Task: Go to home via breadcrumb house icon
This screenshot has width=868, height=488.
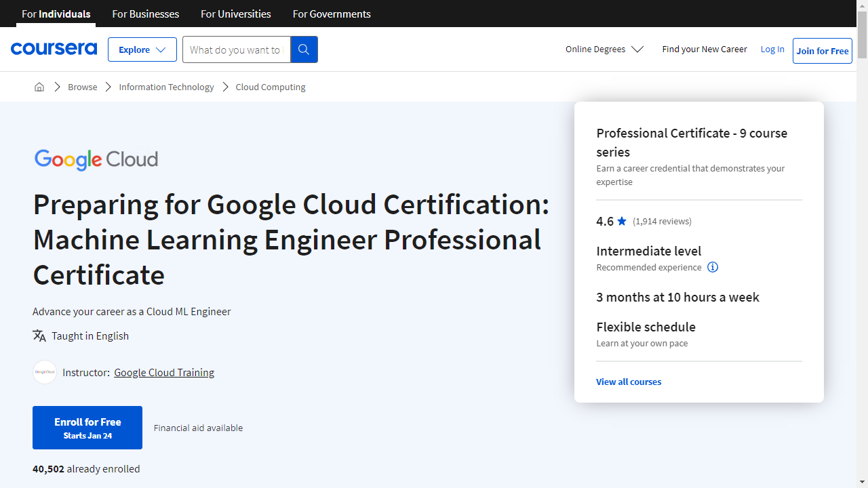Action: point(39,87)
